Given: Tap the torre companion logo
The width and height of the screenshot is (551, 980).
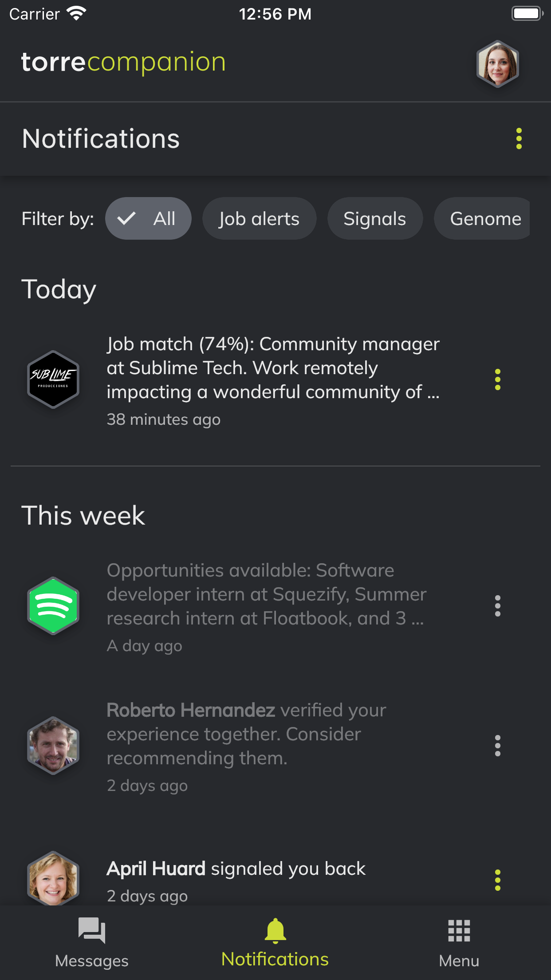Looking at the screenshot, I should 123,62.
